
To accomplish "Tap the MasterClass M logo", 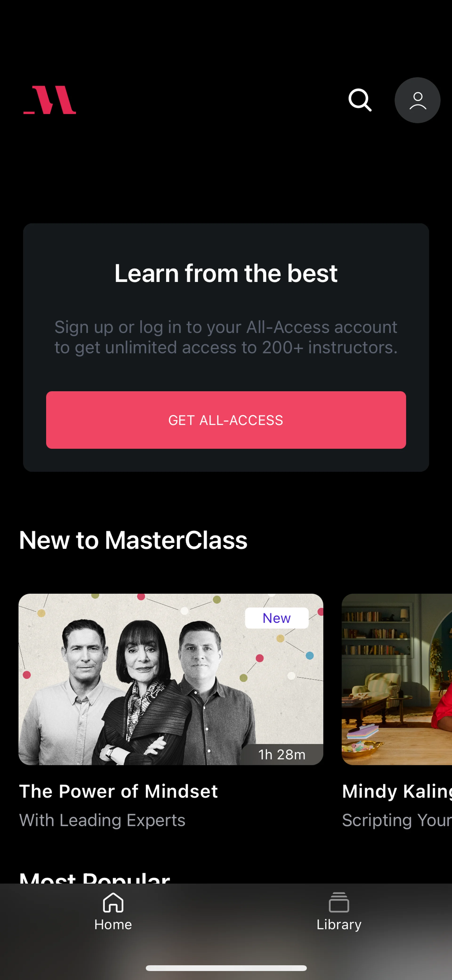I will point(50,100).
